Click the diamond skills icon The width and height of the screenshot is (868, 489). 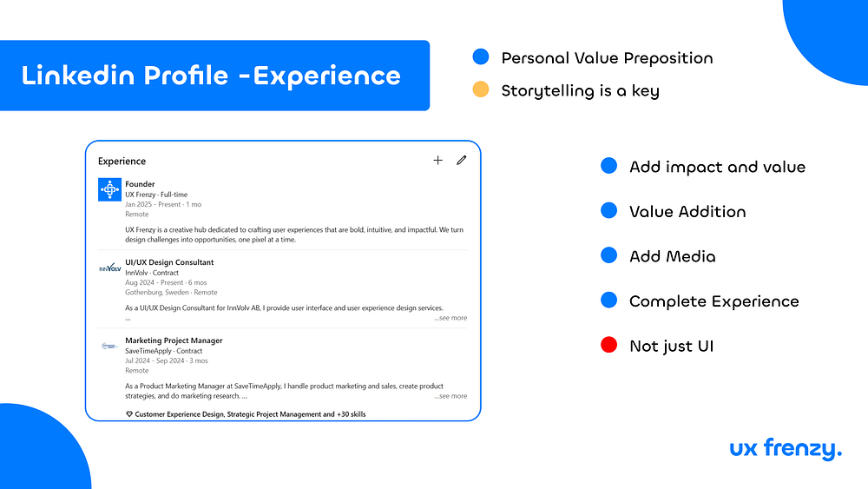[129, 414]
